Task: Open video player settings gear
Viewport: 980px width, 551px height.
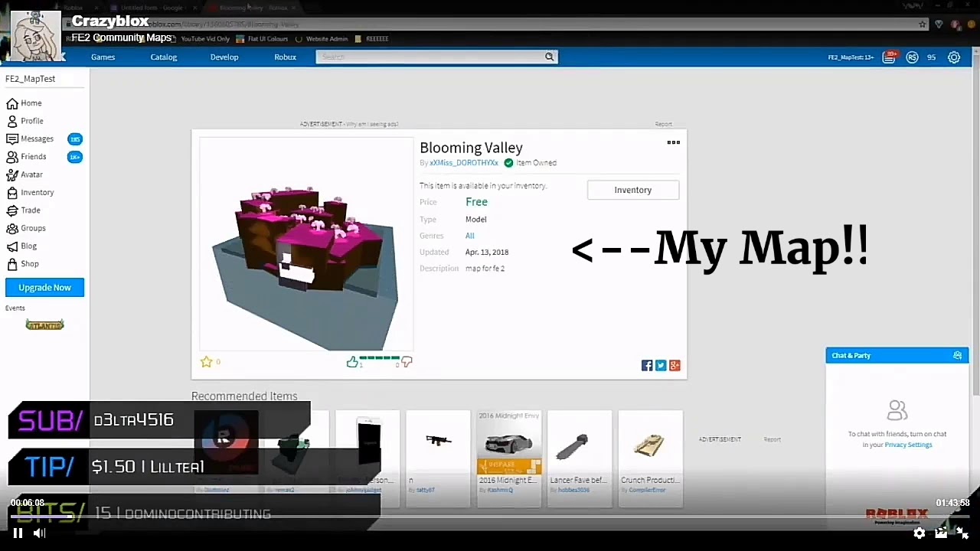Action: coord(920,533)
